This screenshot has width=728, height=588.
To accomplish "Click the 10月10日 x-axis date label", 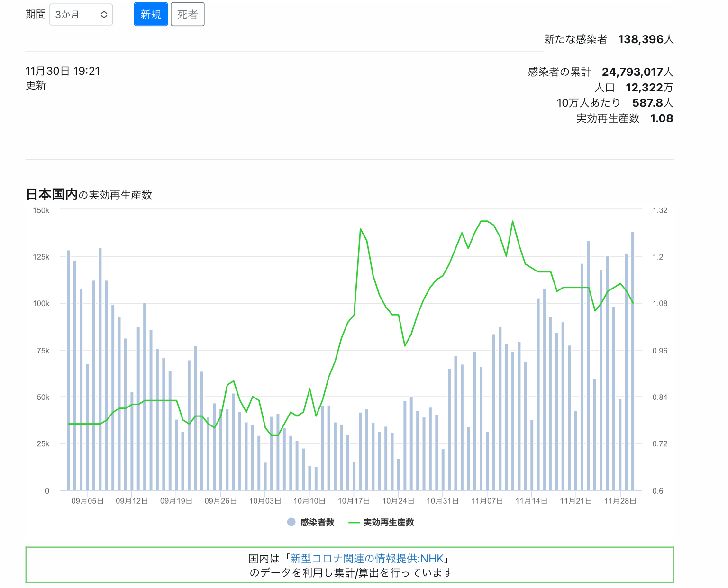I will point(309,501).
